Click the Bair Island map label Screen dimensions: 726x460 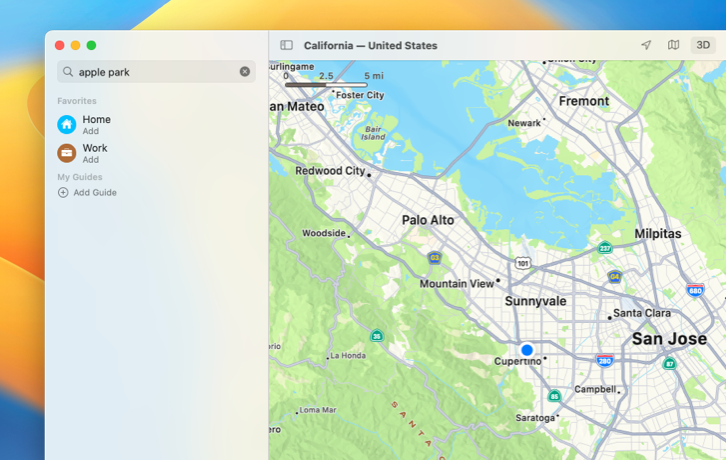373,133
